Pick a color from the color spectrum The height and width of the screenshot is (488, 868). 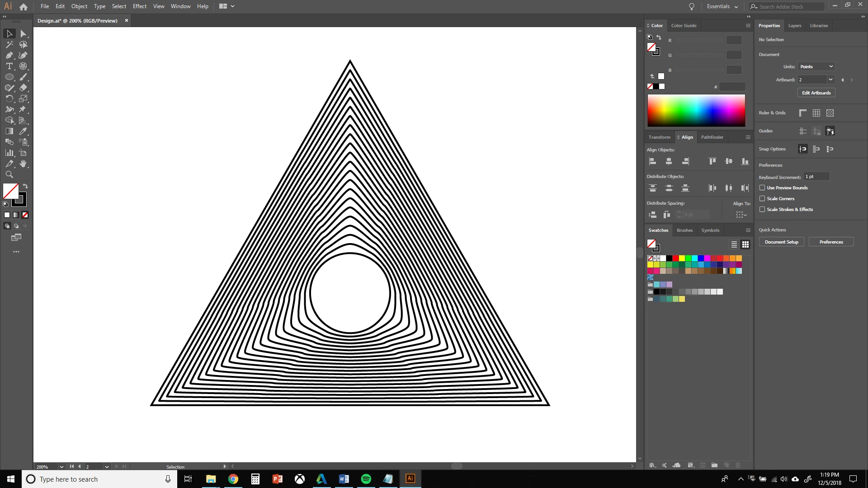pyautogui.click(x=696, y=110)
